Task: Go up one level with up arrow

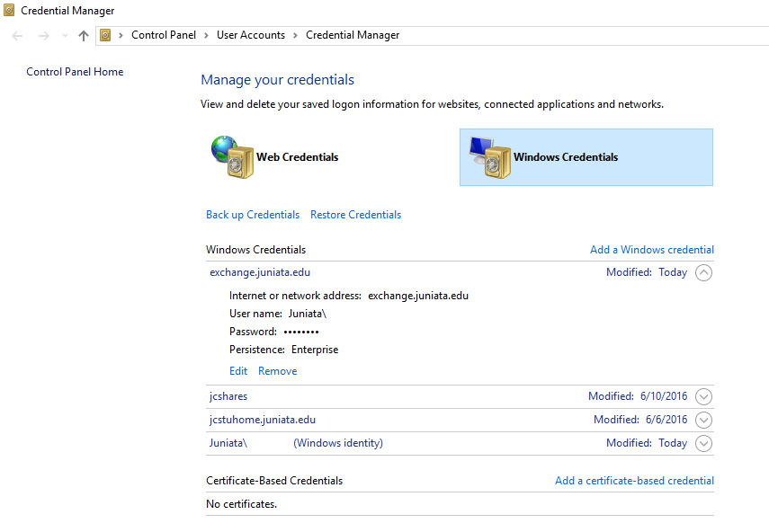Action: [x=84, y=36]
